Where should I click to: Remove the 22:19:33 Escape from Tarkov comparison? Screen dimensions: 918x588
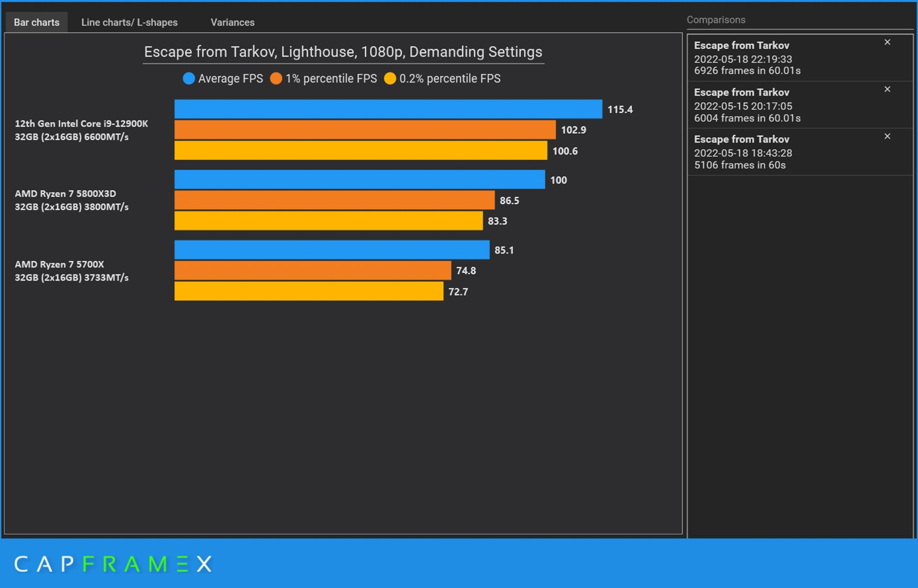pos(887,42)
